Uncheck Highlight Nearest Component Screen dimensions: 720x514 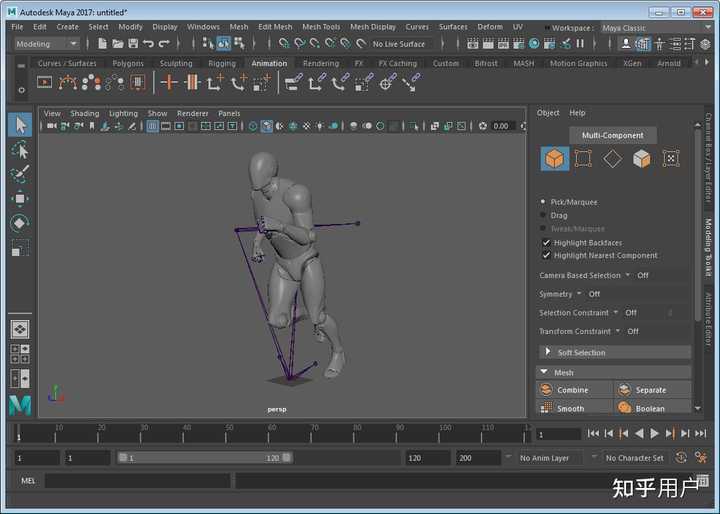[546, 255]
